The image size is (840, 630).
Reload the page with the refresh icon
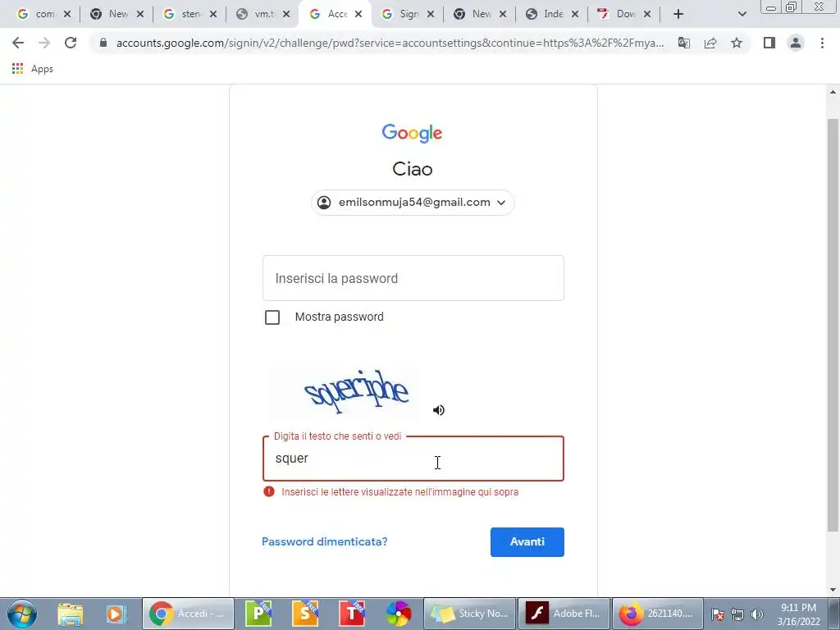71,43
